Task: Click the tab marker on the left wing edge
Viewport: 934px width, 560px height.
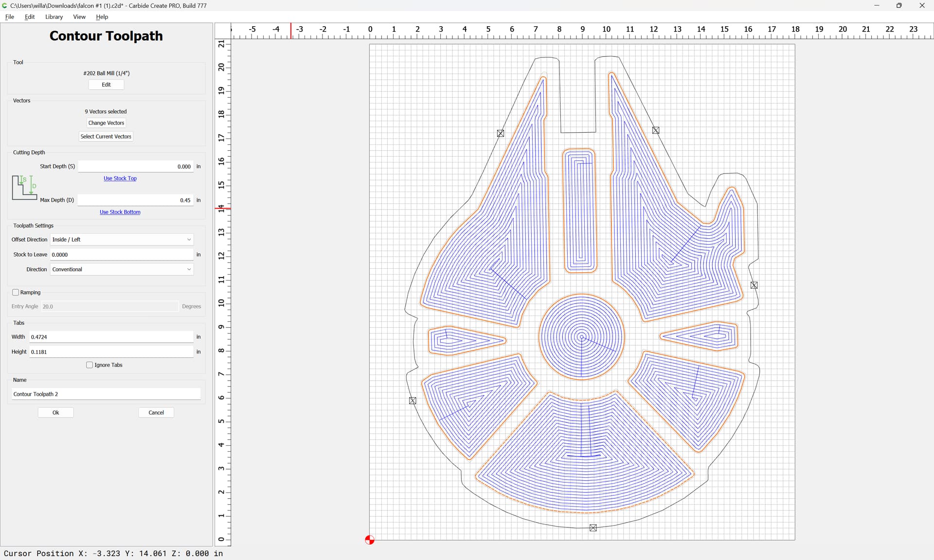Action: [501, 133]
